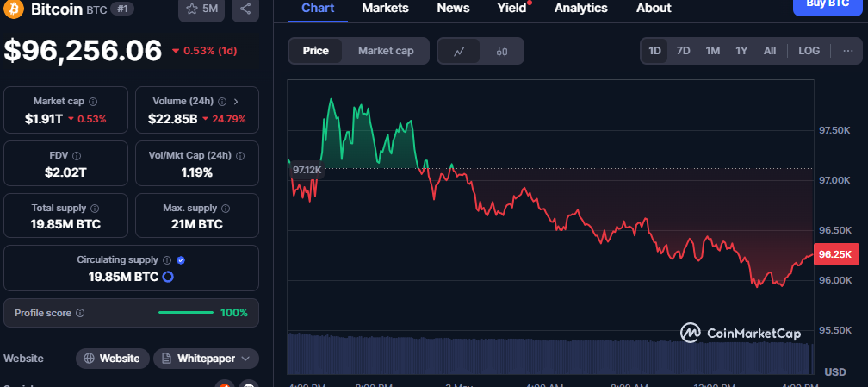
Task: Click the 97.50K axis label
Action: [x=834, y=130]
